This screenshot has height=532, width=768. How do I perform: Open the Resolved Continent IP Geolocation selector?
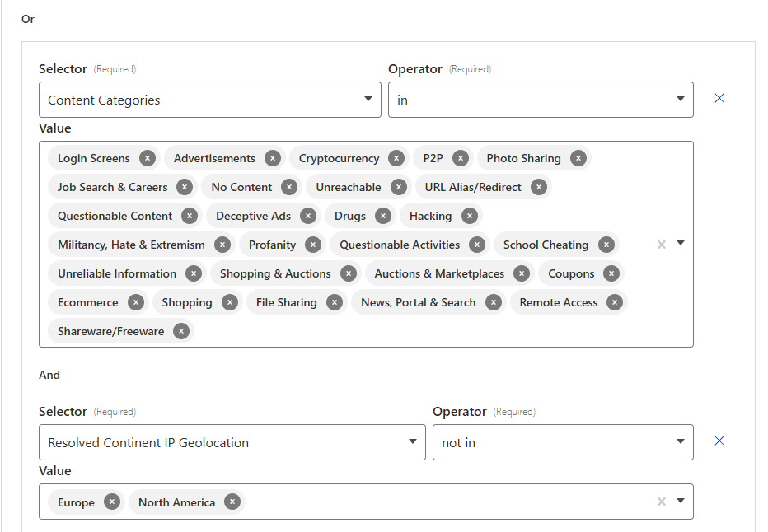click(x=232, y=442)
